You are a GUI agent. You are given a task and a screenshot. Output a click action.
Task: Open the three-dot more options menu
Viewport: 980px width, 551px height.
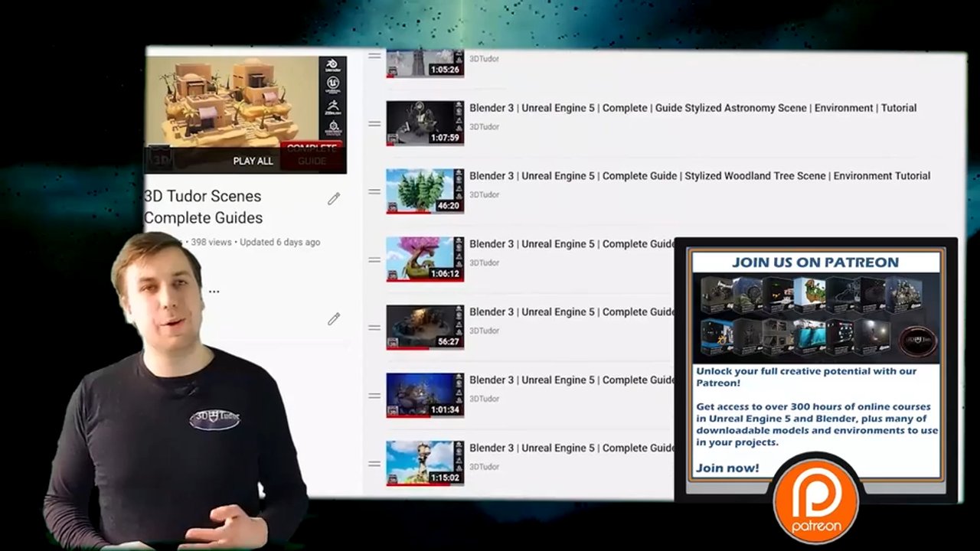[214, 292]
